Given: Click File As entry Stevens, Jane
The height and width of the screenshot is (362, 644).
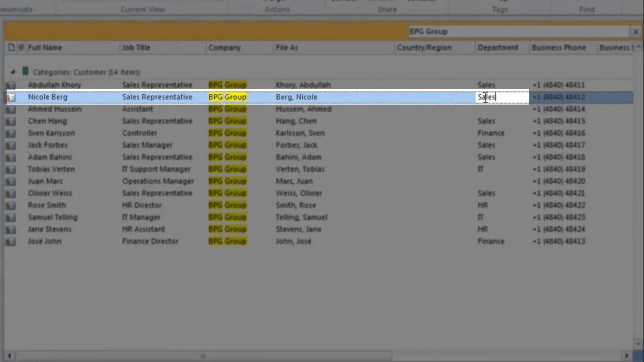Looking at the screenshot, I should [298, 229].
